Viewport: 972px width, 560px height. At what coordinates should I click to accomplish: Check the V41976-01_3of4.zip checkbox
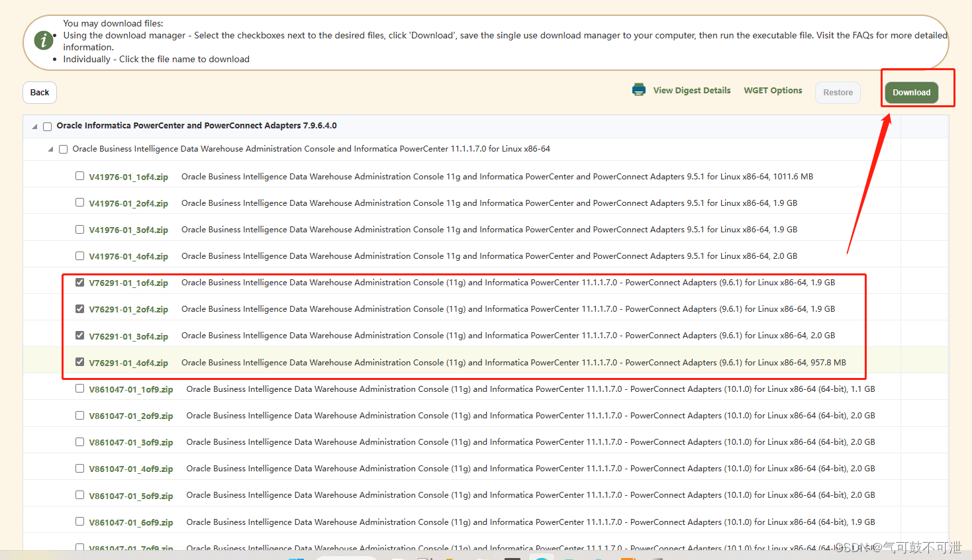pos(79,229)
